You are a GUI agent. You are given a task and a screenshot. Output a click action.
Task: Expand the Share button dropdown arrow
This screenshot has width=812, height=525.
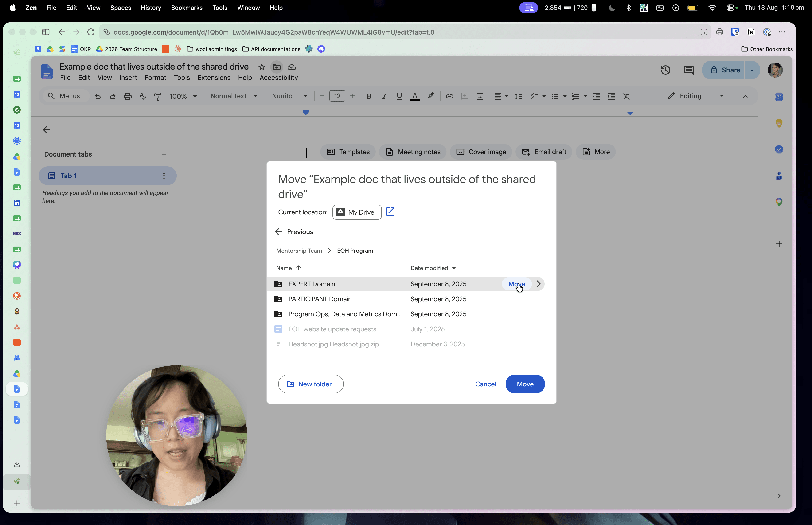(x=752, y=70)
